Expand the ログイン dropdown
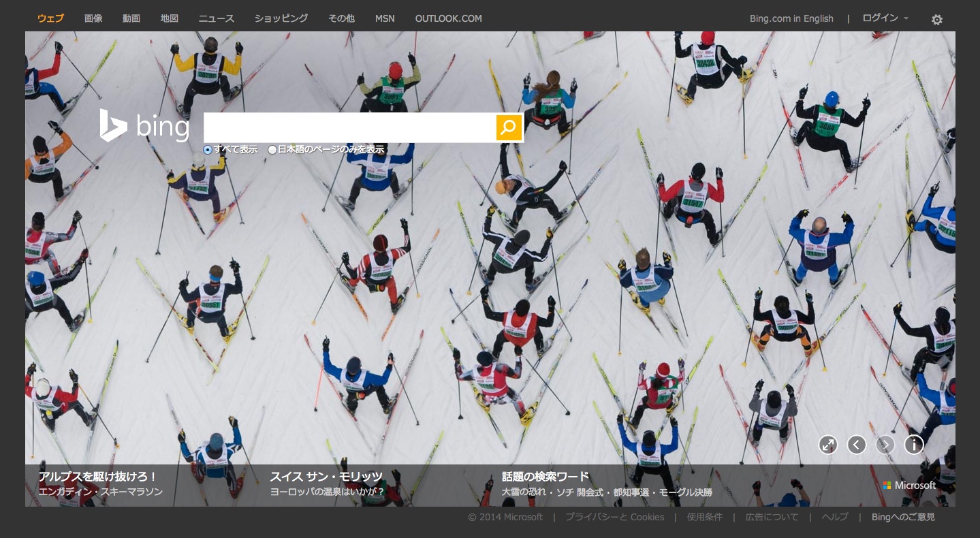The image size is (980, 538). (x=885, y=18)
